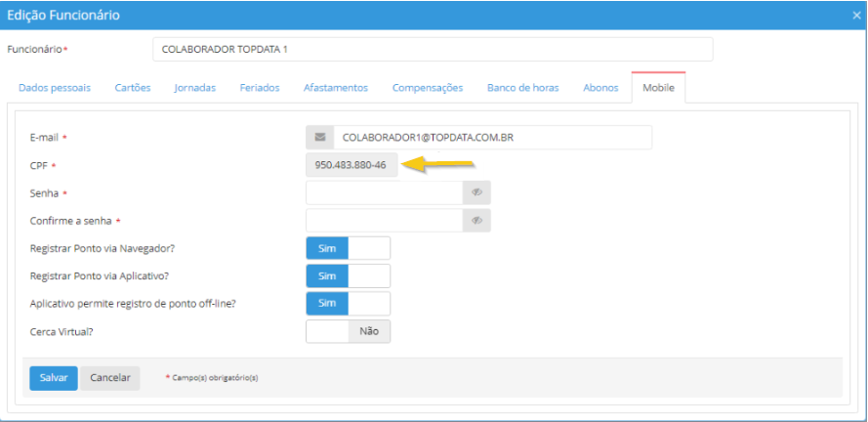Click the envelope icon beside E-mail field
868x422 pixels.
point(319,138)
